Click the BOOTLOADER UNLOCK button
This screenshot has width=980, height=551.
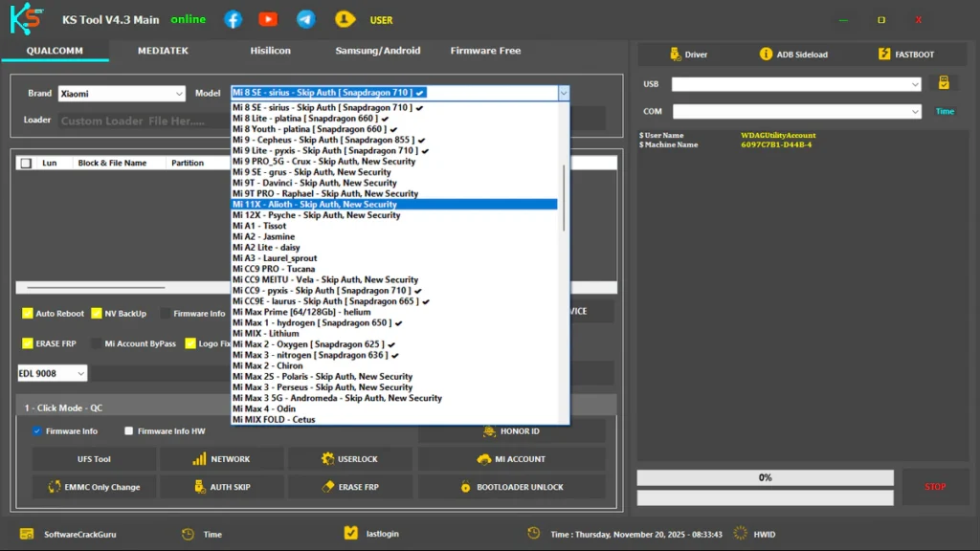[x=511, y=487]
